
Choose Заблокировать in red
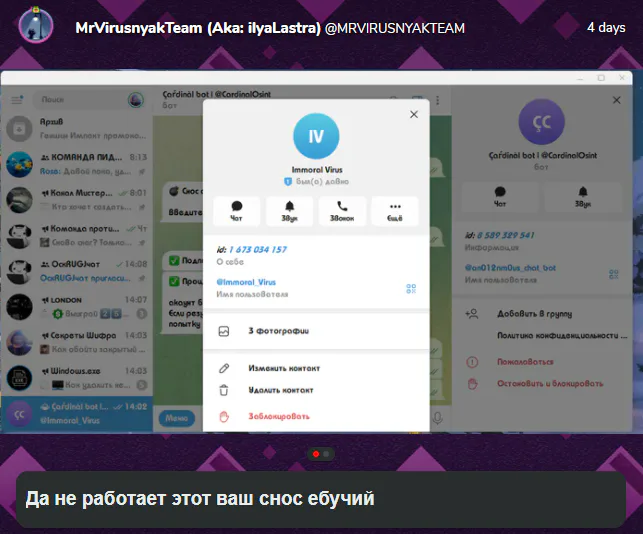point(279,416)
